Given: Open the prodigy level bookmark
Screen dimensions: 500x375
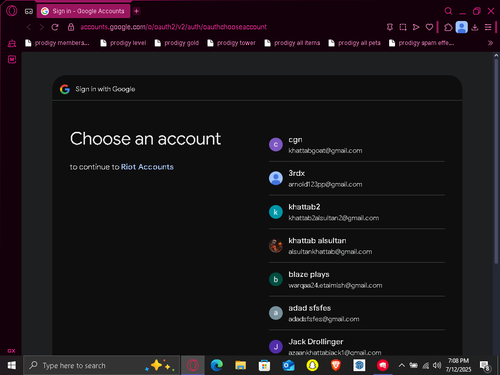Looking at the screenshot, I should 123,43.
